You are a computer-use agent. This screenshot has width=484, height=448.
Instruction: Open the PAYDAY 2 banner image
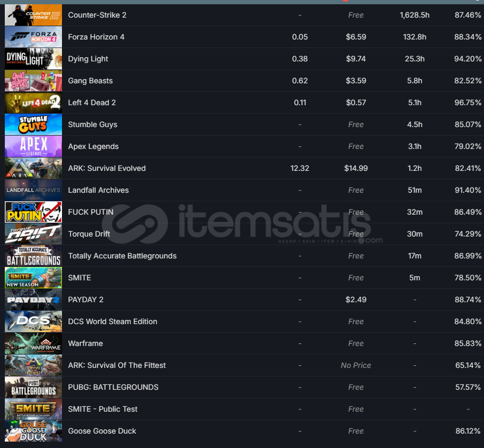tap(33, 300)
